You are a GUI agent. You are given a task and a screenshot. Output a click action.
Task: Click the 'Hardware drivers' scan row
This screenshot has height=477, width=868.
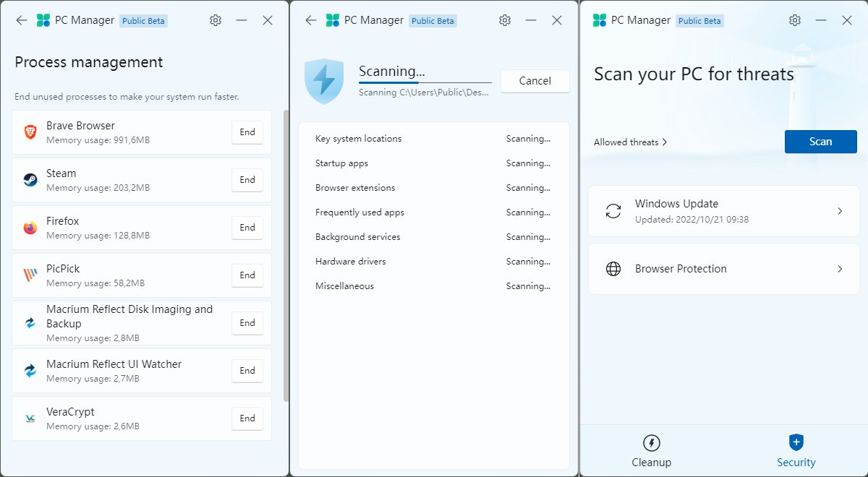point(434,262)
